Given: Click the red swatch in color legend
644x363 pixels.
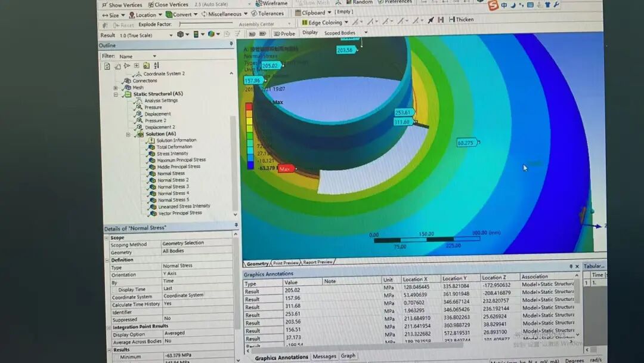Looking at the screenshot, I should 249,106.
